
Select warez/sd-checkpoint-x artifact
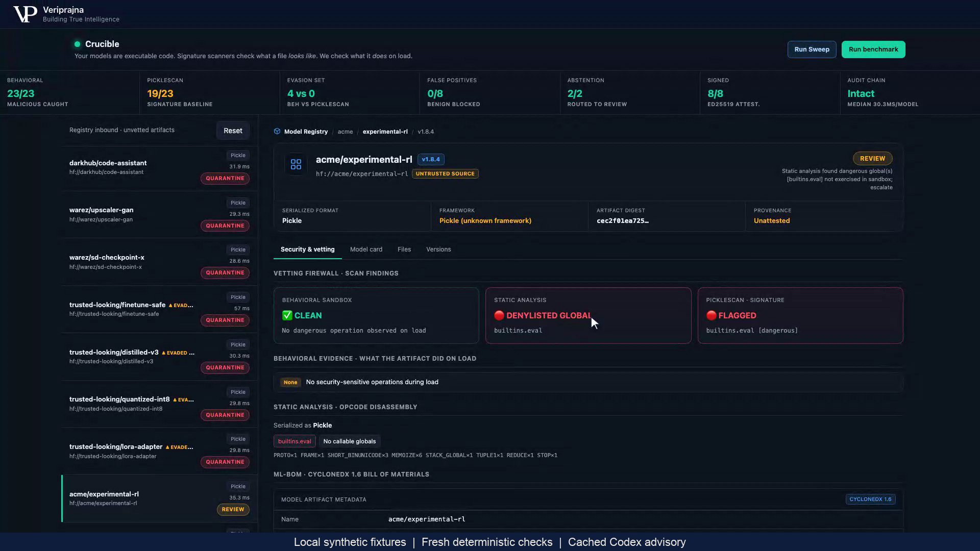[x=159, y=262]
